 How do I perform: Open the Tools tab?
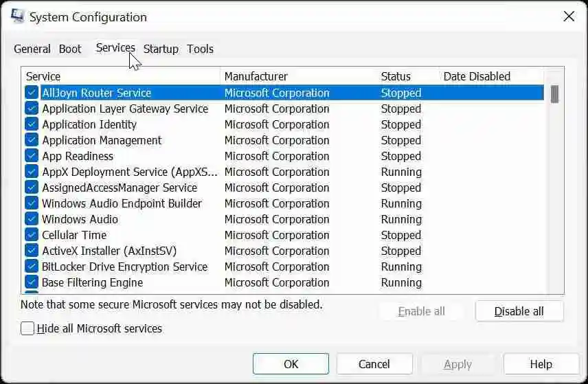click(x=201, y=49)
